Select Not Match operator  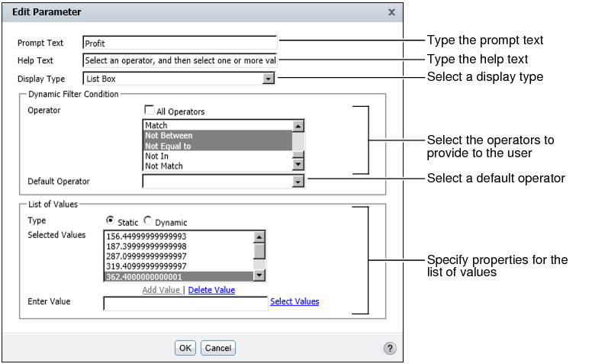(218, 166)
